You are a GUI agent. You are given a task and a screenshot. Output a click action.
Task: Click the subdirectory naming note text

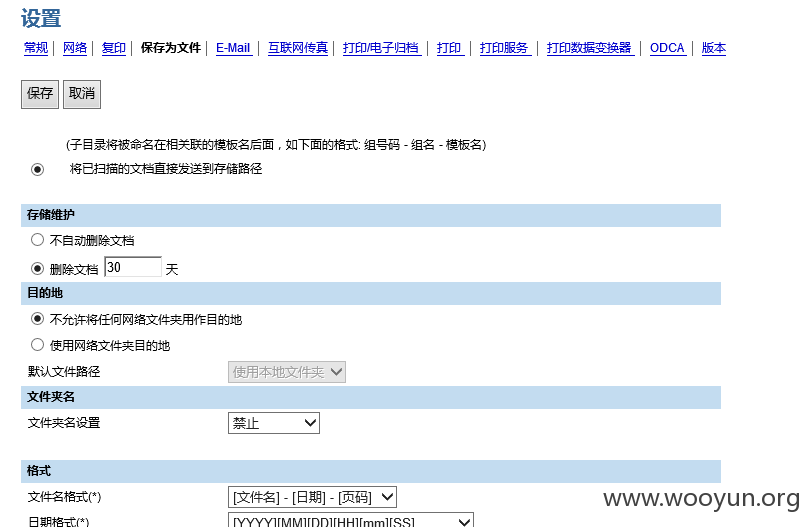[276, 145]
